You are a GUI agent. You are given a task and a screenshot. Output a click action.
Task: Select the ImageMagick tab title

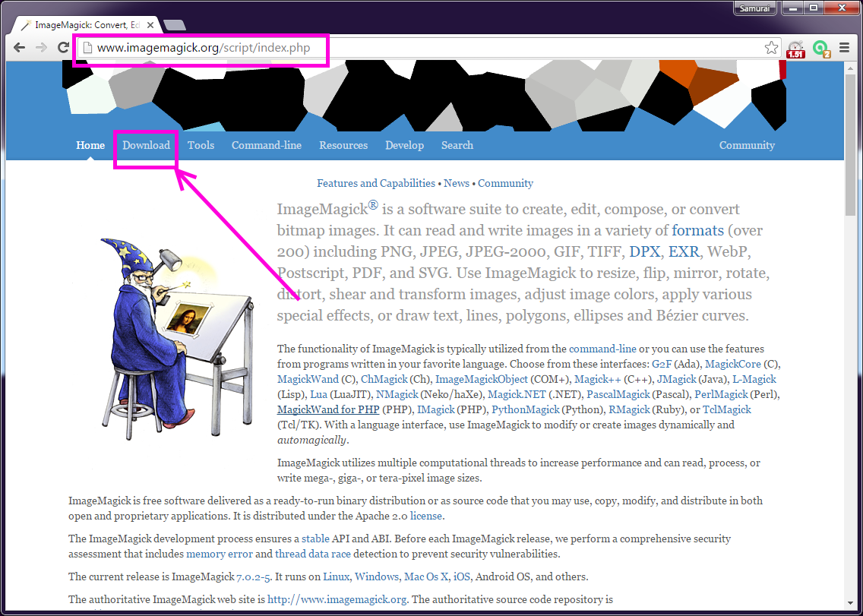coord(87,25)
